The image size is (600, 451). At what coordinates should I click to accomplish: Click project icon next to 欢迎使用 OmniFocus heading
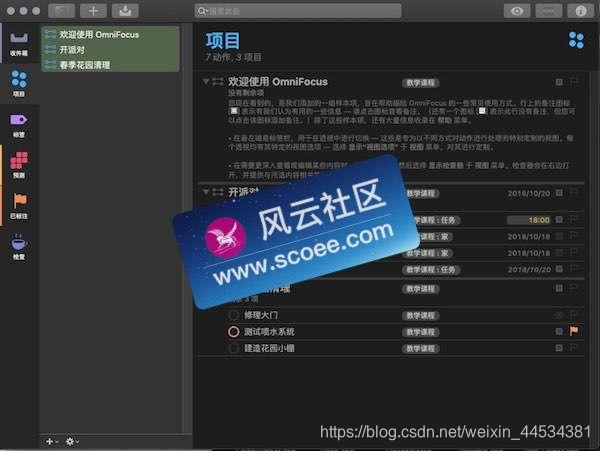pos(218,81)
